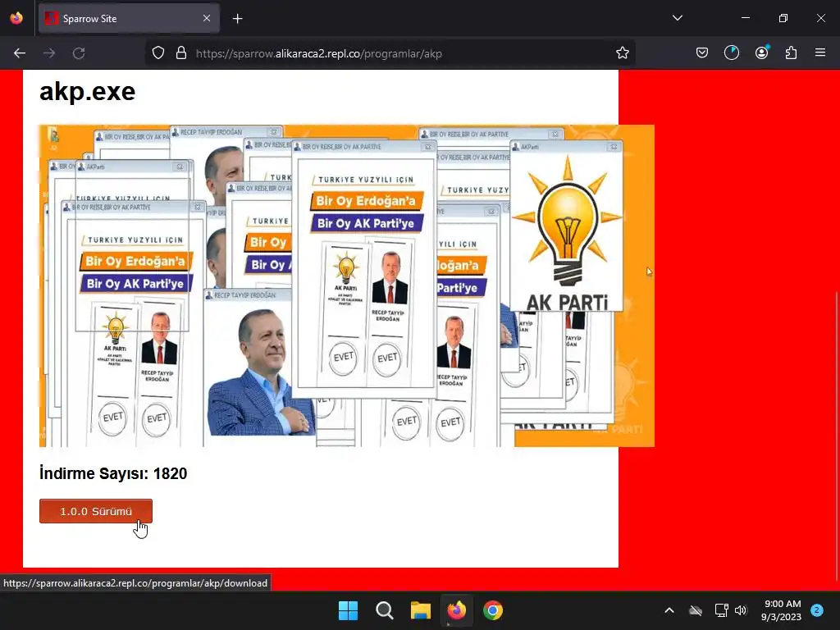
Task: Switch to Firefox in the taskbar
Action: [x=456, y=610]
